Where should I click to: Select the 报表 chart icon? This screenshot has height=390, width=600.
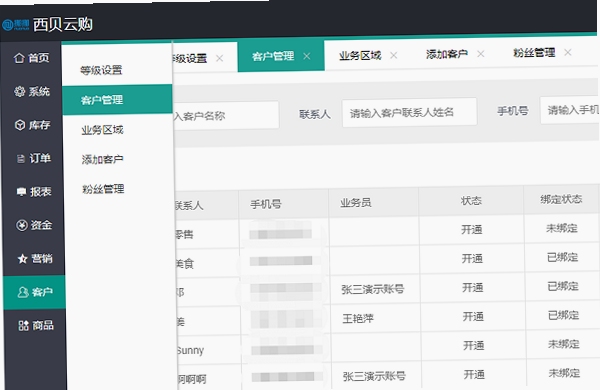point(21,191)
